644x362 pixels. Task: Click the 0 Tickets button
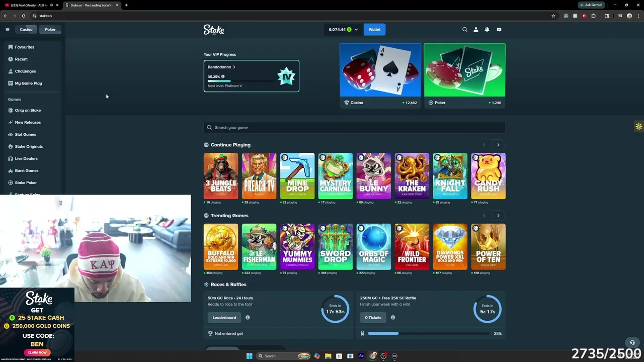pos(373,318)
